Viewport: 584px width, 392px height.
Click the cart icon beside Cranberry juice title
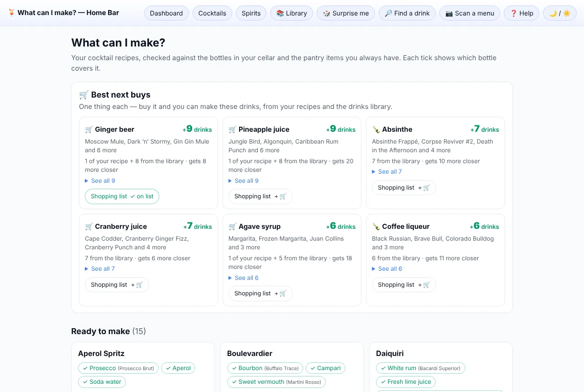(x=89, y=227)
